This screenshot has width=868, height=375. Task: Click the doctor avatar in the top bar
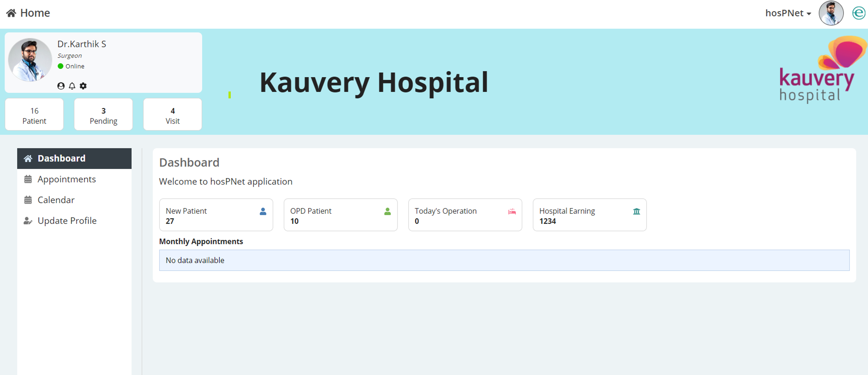831,13
